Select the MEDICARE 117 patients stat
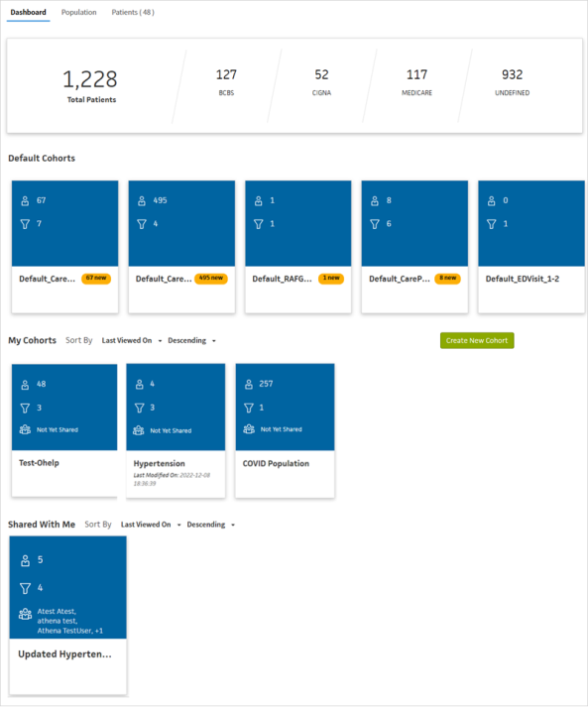 tap(416, 82)
